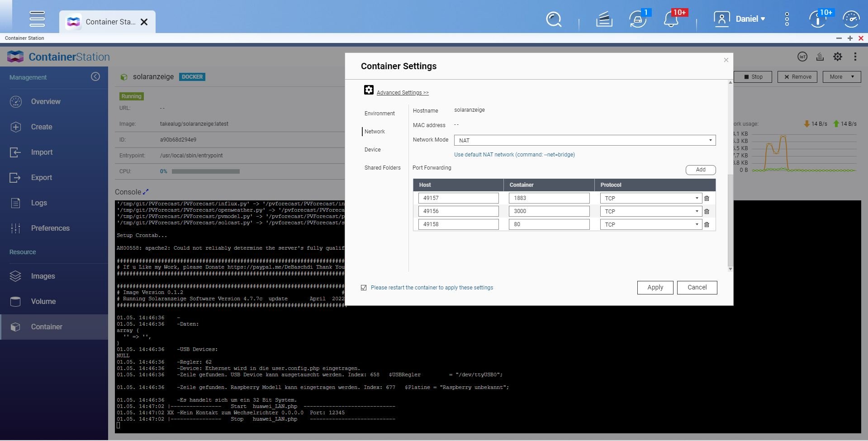Screen dimensions: 868x441
Task: Collapse the Management sidebar
Action: [x=95, y=77]
